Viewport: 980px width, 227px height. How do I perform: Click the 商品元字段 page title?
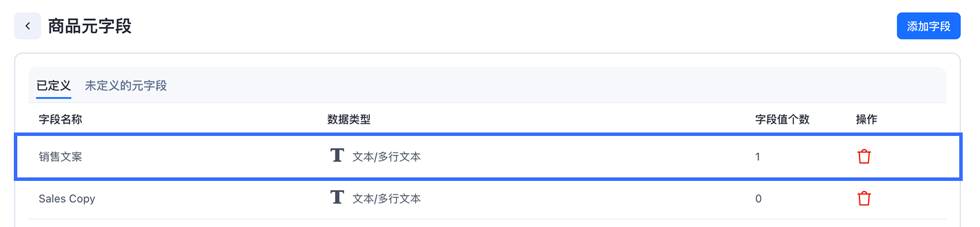click(x=90, y=26)
